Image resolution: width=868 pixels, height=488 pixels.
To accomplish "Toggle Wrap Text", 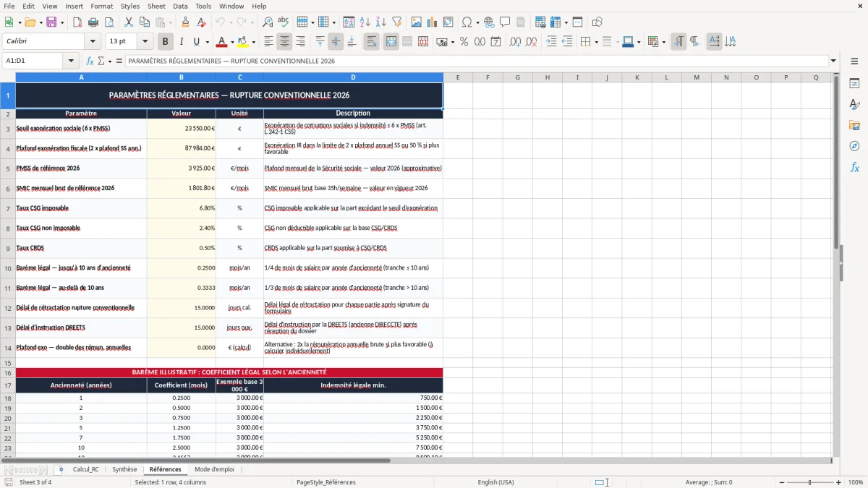I will tap(372, 42).
